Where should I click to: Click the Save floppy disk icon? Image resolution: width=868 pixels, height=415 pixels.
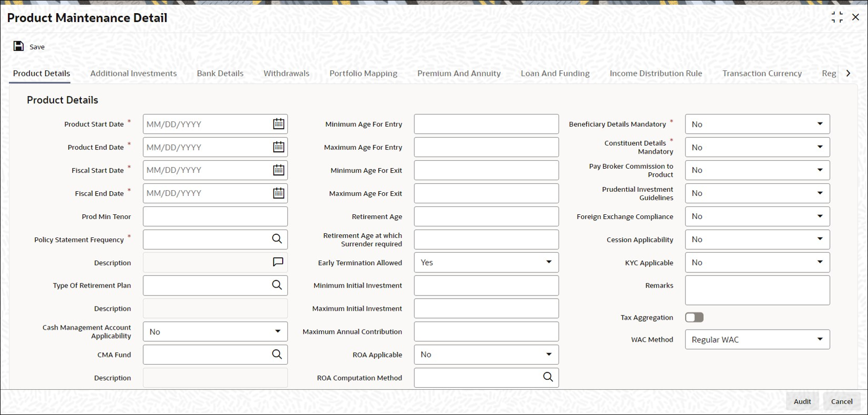pyautogui.click(x=18, y=46)
